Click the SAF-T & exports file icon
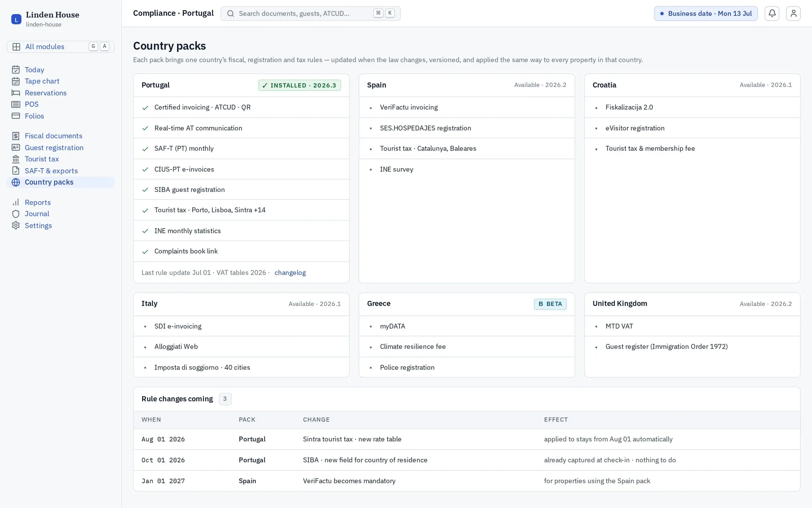 (16, 171)
